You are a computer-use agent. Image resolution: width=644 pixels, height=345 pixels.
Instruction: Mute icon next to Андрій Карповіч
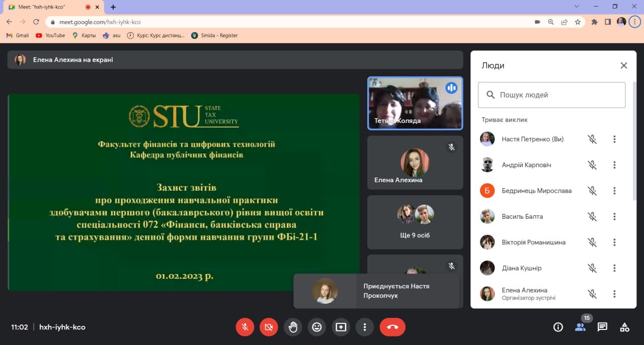pos(592,165)
